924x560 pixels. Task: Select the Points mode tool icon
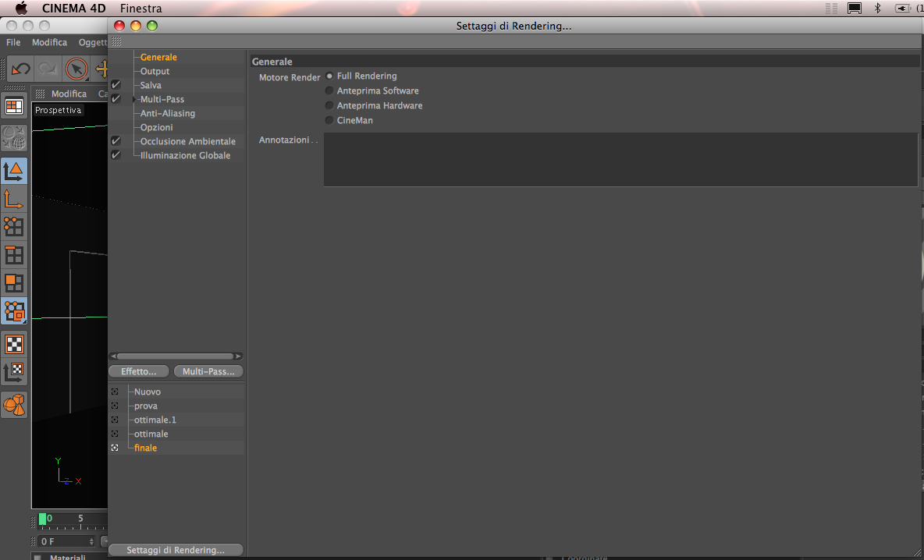pos(14,227)
